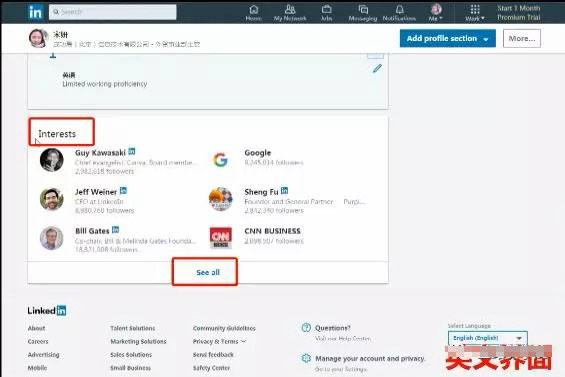The height and width of the screenshot is (377, 565).
Task: Open the About footer link
Action: (36, 328)
